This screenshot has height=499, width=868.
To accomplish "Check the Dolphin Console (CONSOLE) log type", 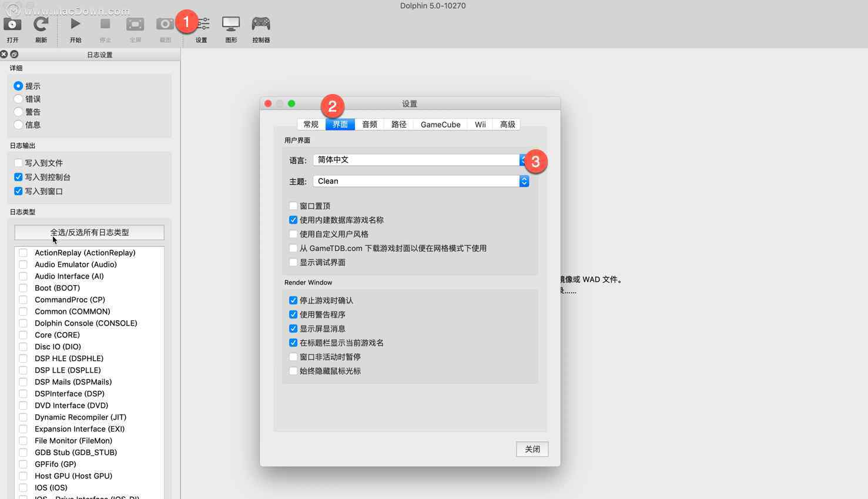I will pyautogui.click(x=23, y=323).
